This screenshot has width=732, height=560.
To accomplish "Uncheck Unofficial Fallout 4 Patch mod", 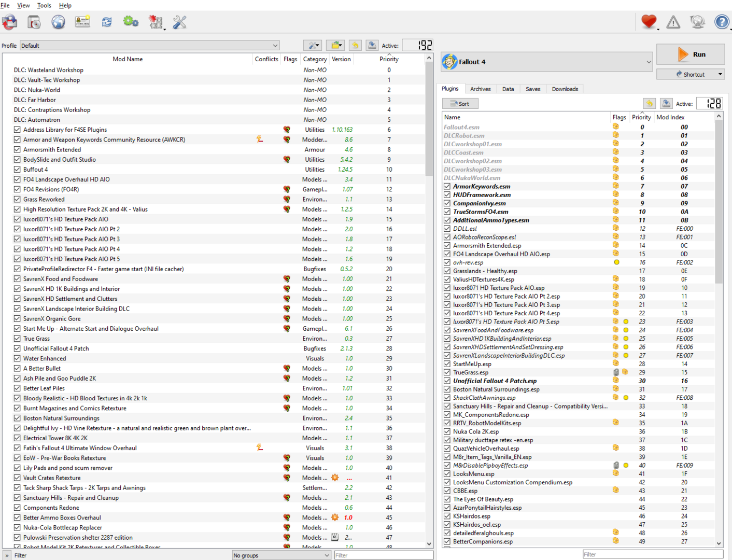I will [x=17, y=348].
